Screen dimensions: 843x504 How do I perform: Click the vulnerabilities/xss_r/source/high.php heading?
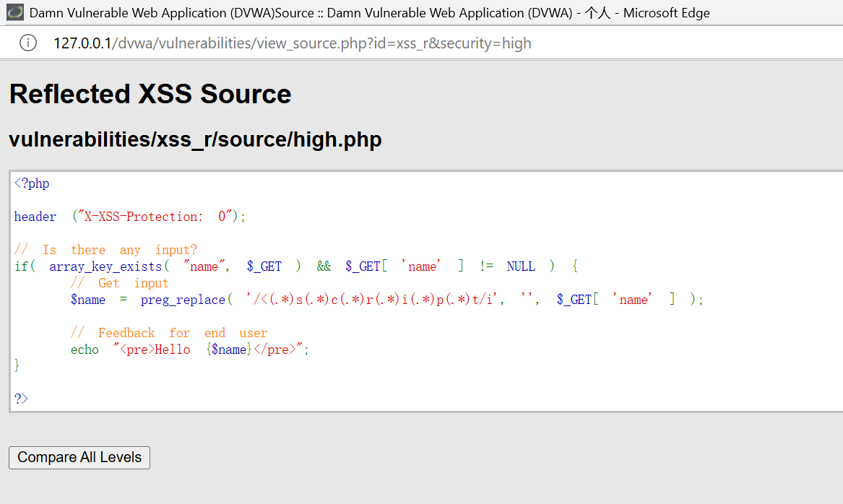point(195,139)
